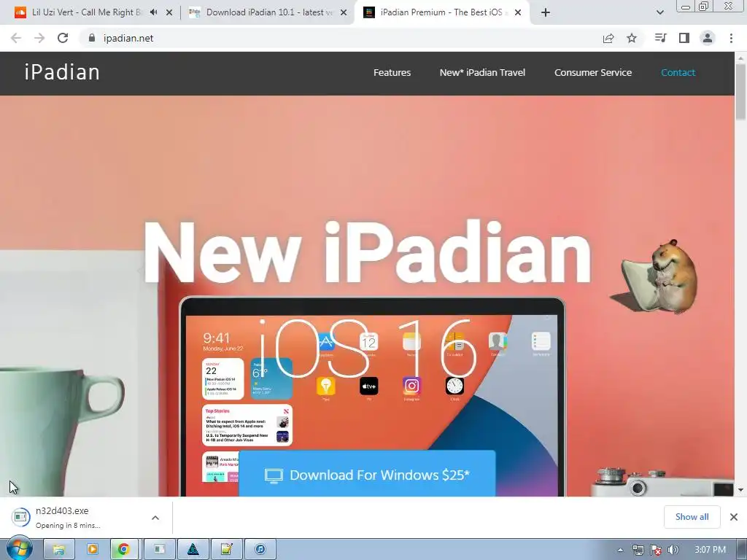Show all downloads
747x560 pixels.
coord(692,517)
